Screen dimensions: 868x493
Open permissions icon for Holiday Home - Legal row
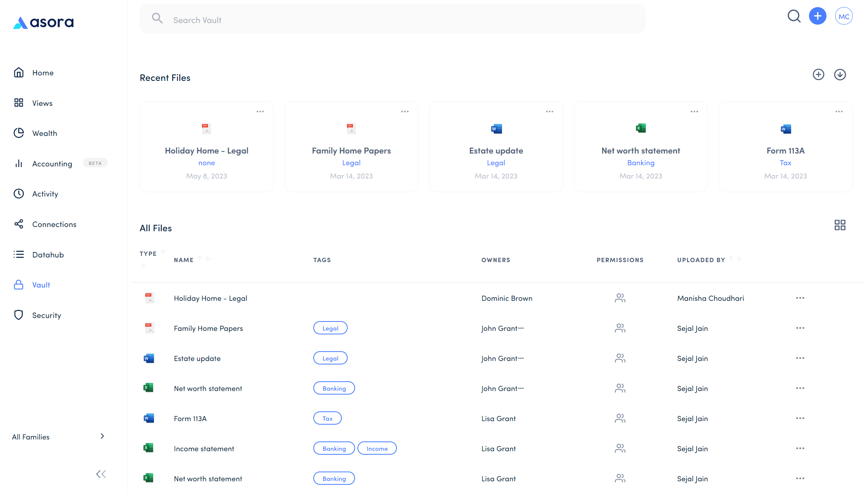point(620,298)
